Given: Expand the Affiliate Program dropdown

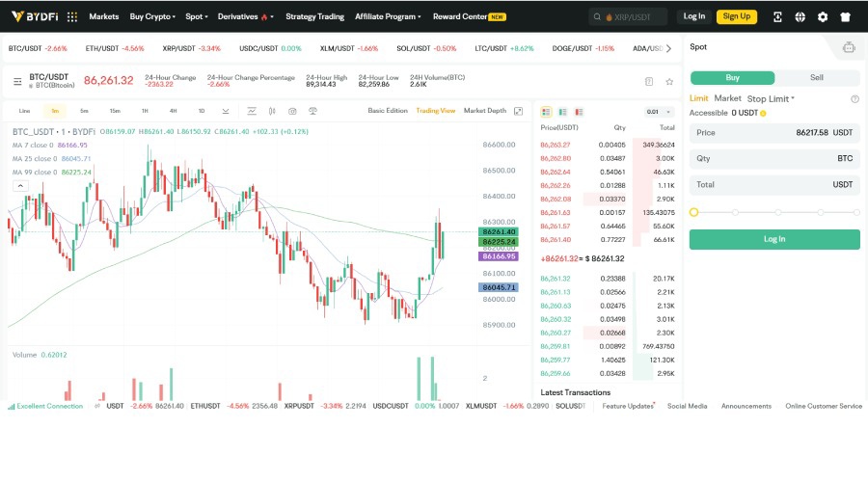Looking at the screenshot, I should click(388, 16).
